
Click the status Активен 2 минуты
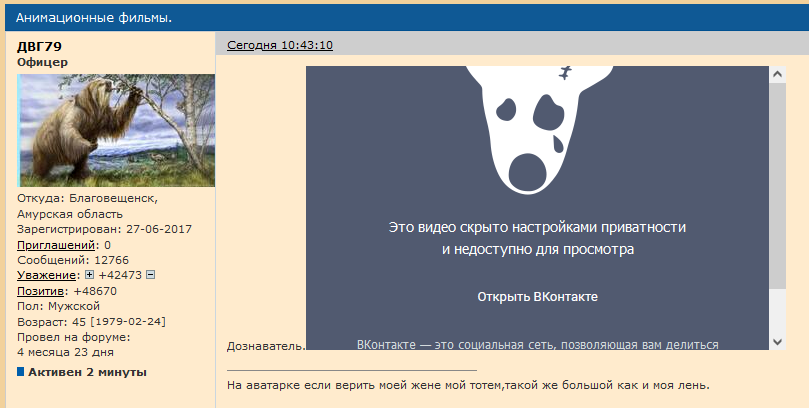point(87,372)
